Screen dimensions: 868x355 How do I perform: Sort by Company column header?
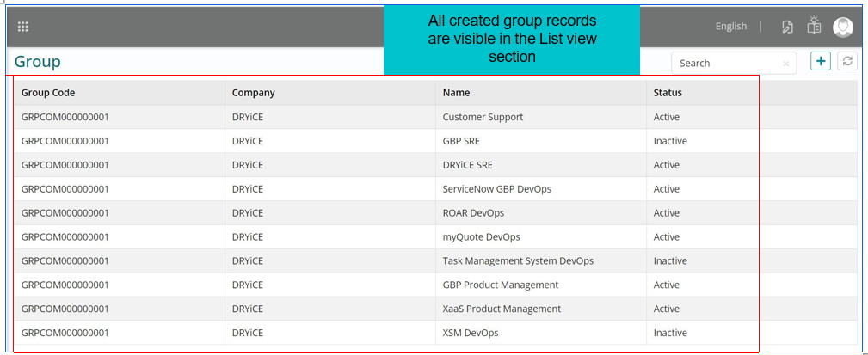pos(253,93)
